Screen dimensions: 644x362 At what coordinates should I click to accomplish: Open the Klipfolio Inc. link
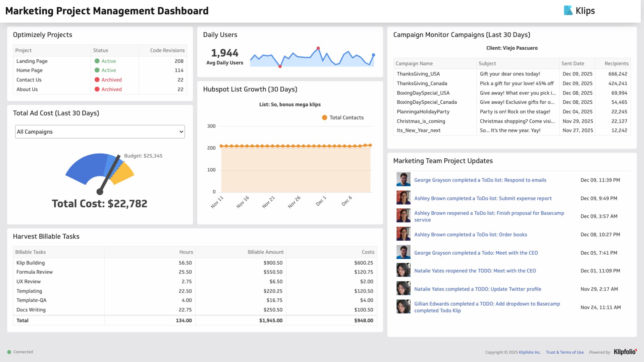click(x=529, y=352)
